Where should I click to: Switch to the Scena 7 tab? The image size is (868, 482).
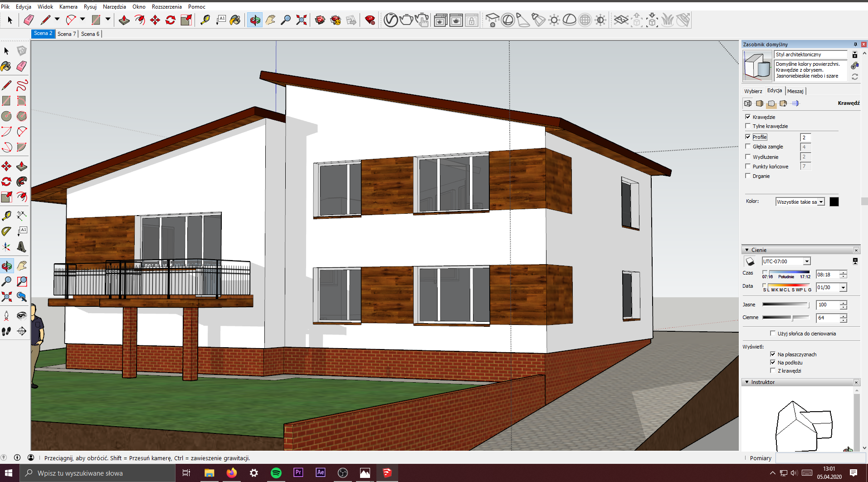pyautogui.click(x=67, y=34)
